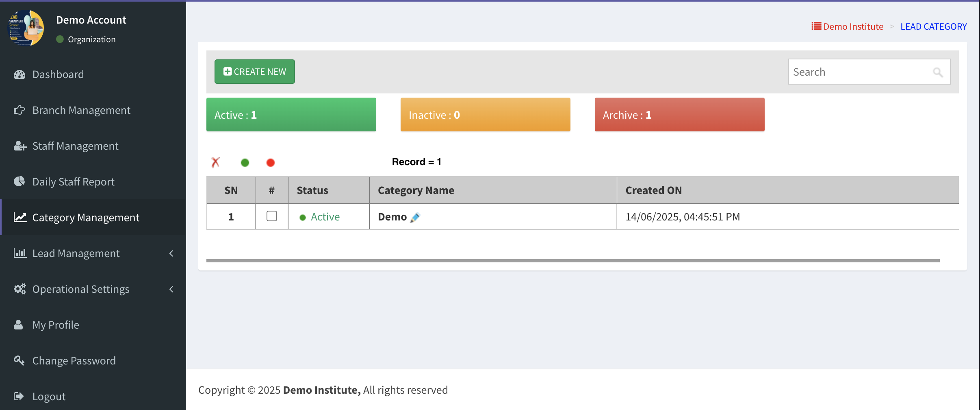Go to My Profile page

point(56,325)
